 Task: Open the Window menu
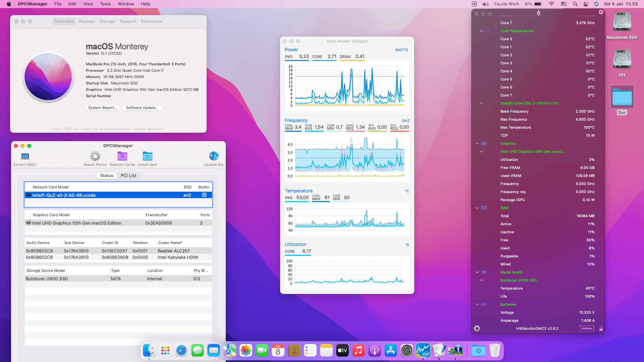pyautogui.click(x=126, y=4)
